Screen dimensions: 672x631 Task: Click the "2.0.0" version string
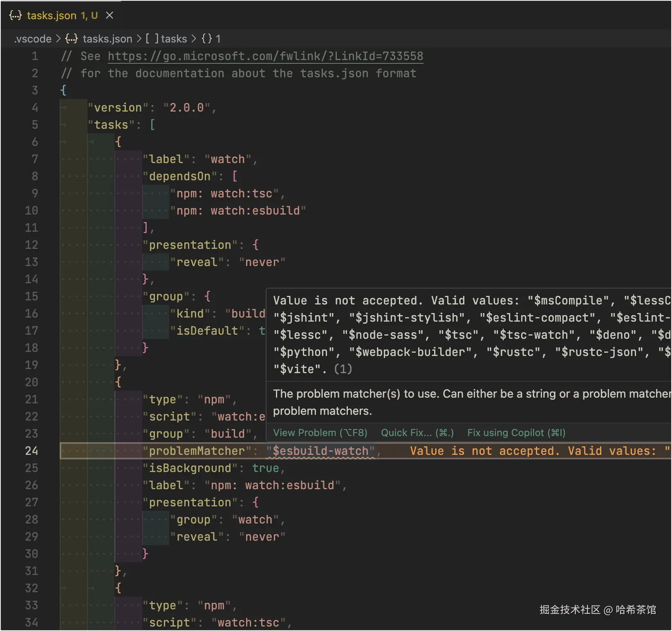click(x=186, y=107)
